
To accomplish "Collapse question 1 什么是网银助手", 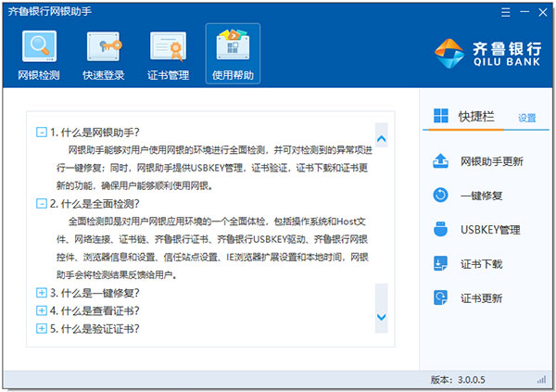I will [x=42, y=133].
